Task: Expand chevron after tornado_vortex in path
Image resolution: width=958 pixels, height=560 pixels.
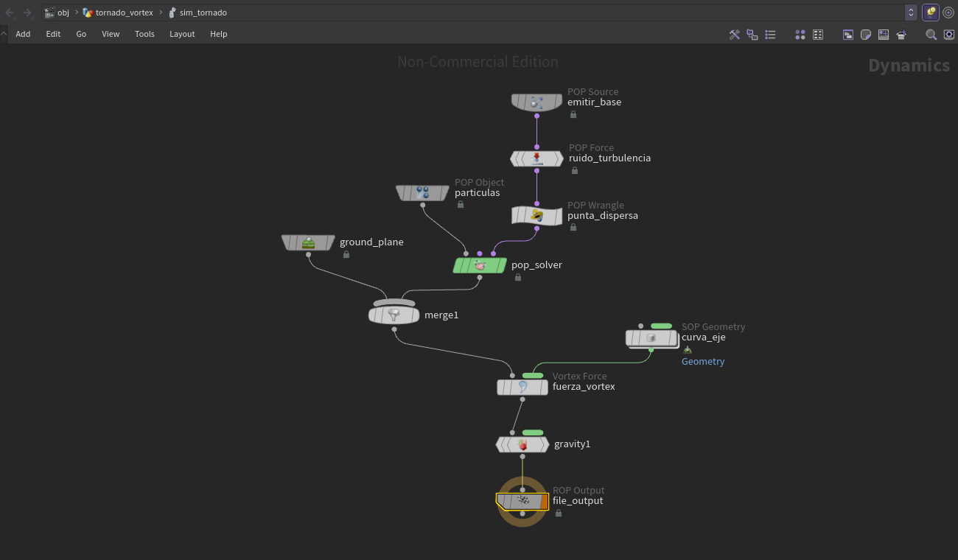Action: coord(161,13)
